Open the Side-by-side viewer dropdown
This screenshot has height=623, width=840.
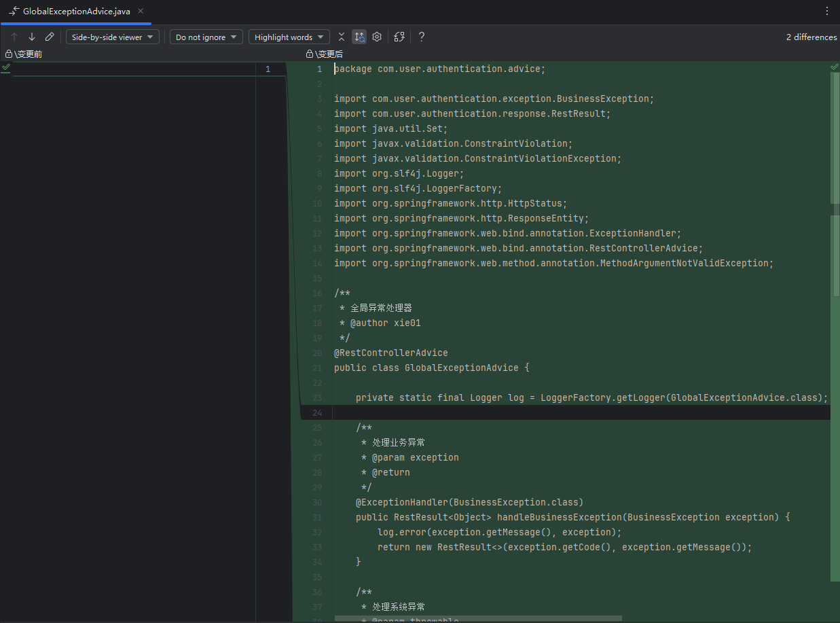(x=112, y=37)
